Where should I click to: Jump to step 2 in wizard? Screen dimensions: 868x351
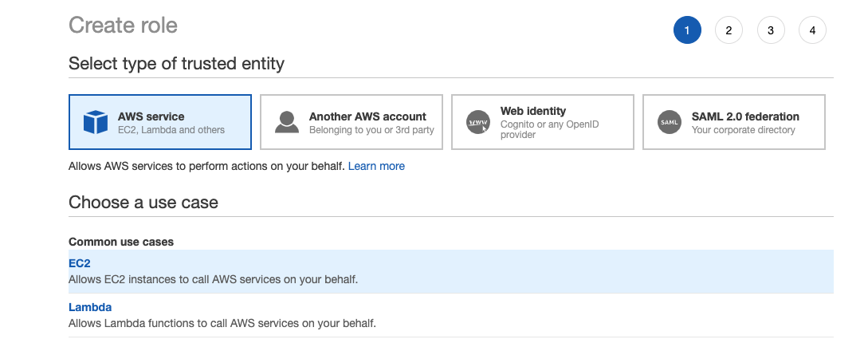[x=729, y=31]
